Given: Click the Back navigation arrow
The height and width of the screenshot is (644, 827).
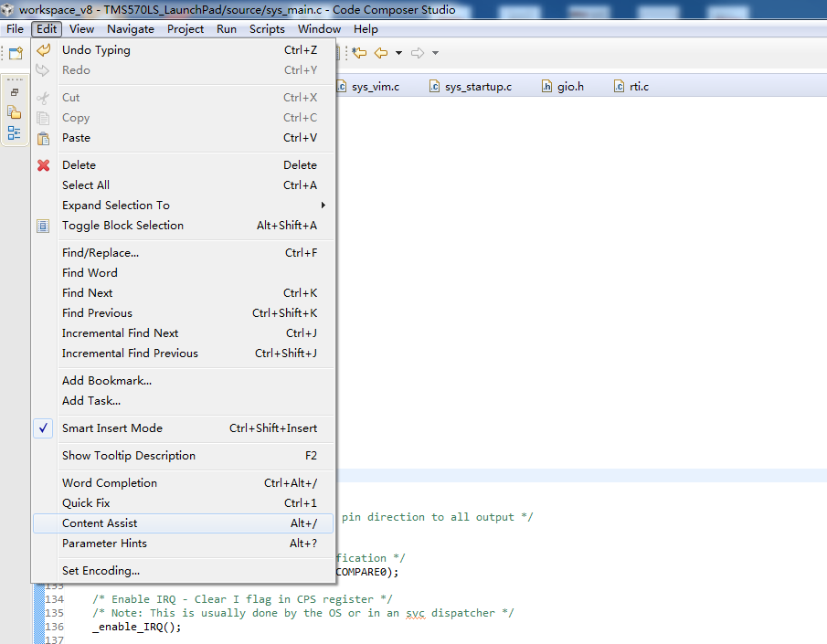Looking at the screenshot, I should pos(381,53).
